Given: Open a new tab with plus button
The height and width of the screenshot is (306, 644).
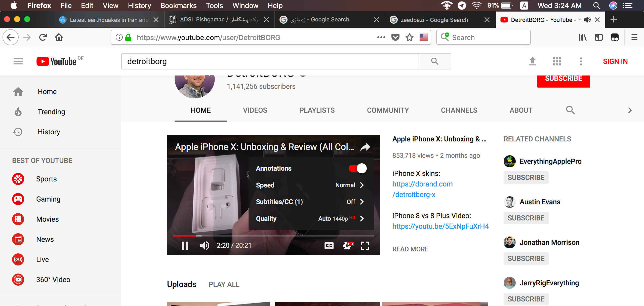Looking at the screenshot, I should [614, 19].
